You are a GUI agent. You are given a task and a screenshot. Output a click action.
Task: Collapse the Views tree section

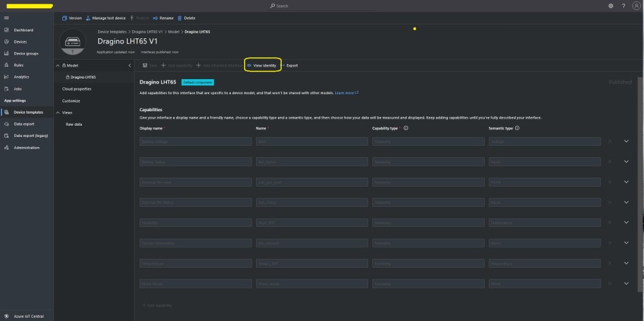pos(57,112)
